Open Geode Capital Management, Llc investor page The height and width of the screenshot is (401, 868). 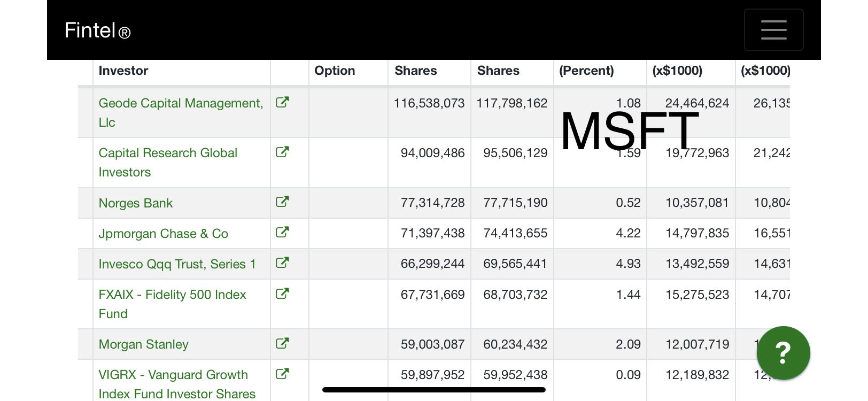click(x=181, y=113)
